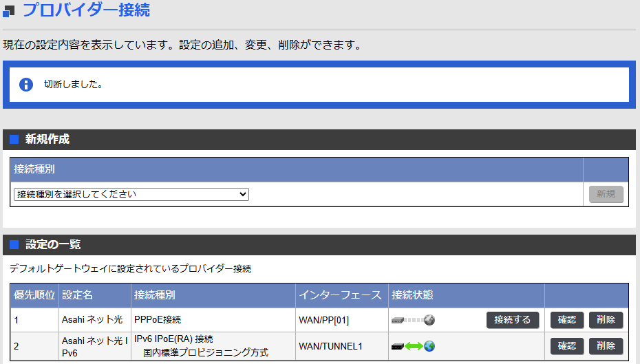Click the デフォルトゲートウェイ description text

point(130,268)
